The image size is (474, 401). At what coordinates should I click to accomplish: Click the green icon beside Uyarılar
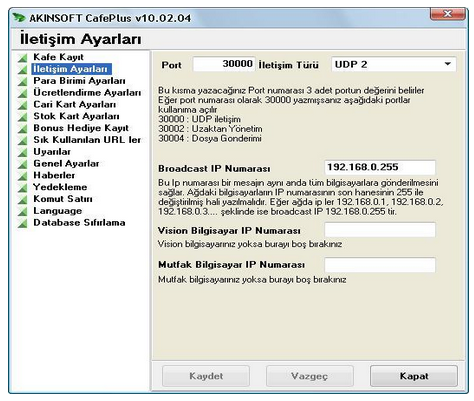(23, 152)
